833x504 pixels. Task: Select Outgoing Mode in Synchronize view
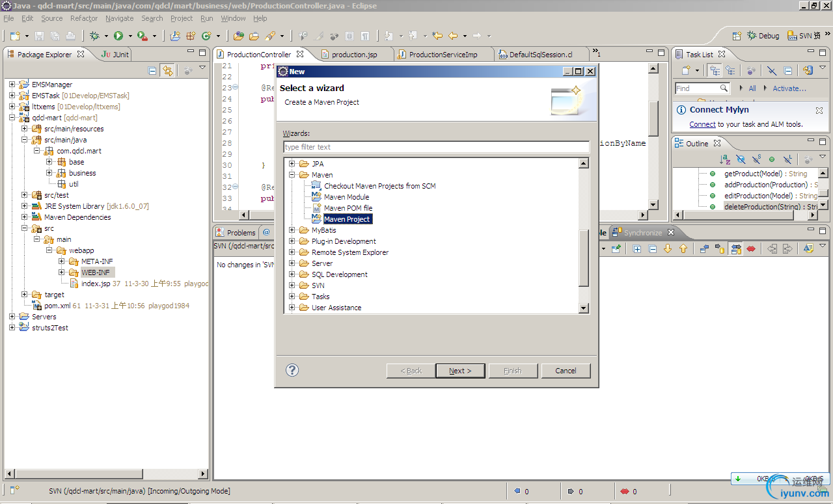tap(720, 248)
